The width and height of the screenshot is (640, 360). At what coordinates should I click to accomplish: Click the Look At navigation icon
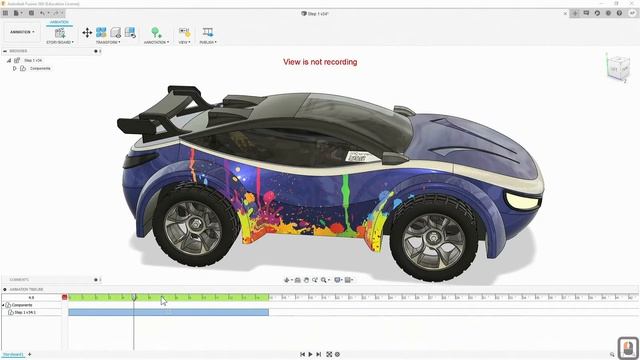(x=298, y=280)
